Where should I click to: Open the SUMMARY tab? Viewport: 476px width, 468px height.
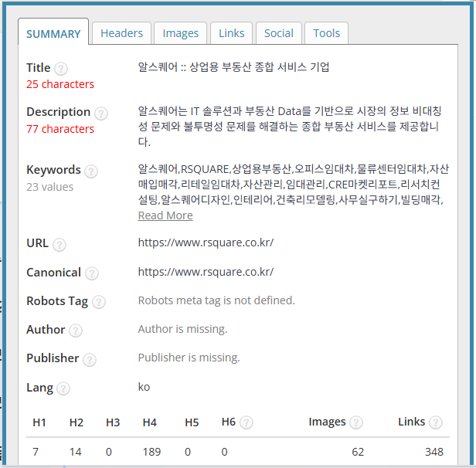tap(53, 32)
